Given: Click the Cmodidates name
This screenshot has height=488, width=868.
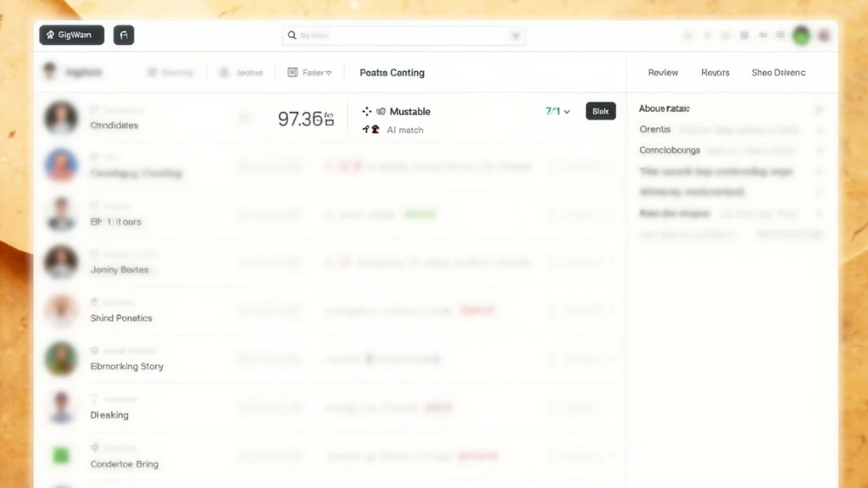Looking at the screenshot, I should tap(114, 125).
